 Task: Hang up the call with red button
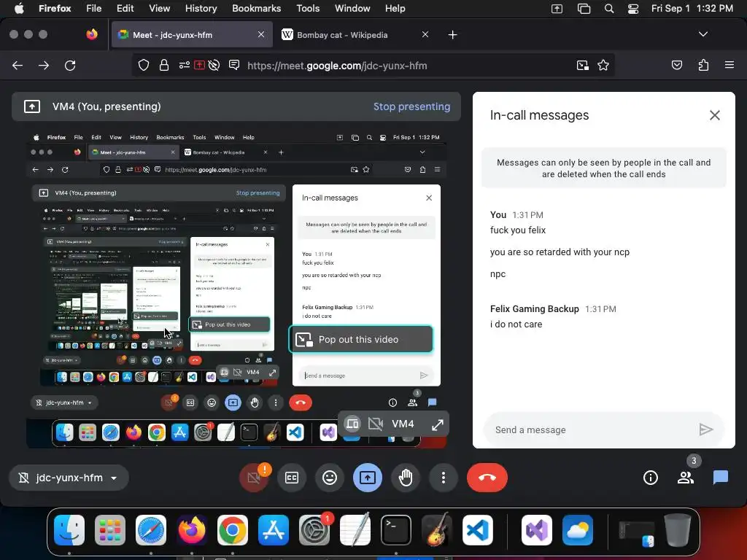(x=487, y=477)
